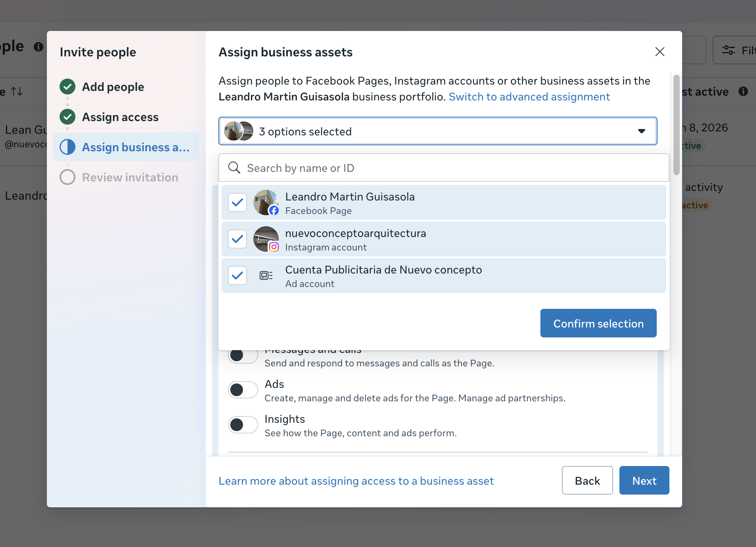Click the Facebook badge on page avatar
Image resolution: width=756 pixels, height=547 pixels.
(274, 210)
